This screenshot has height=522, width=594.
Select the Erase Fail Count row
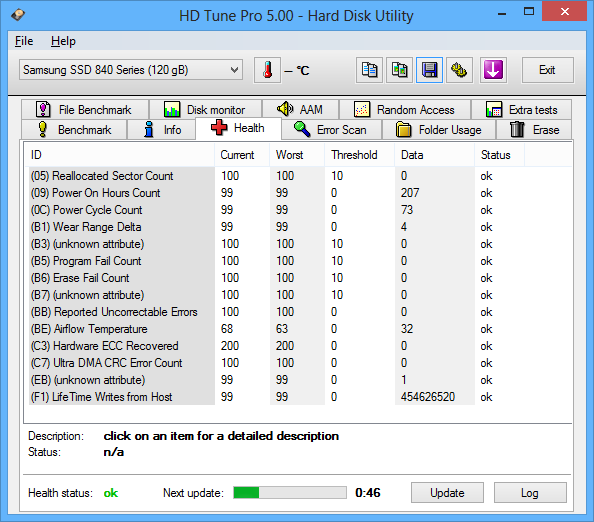(276, 278)
